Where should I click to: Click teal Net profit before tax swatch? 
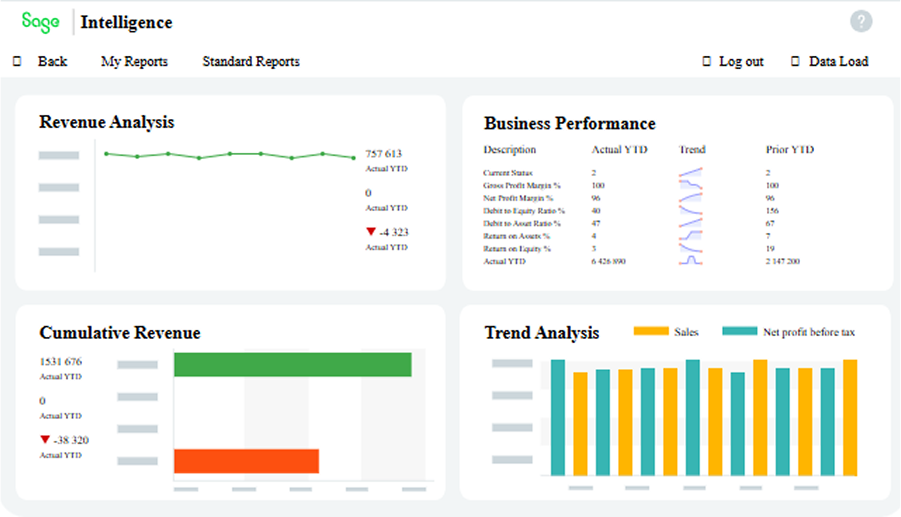pos(739,332)
